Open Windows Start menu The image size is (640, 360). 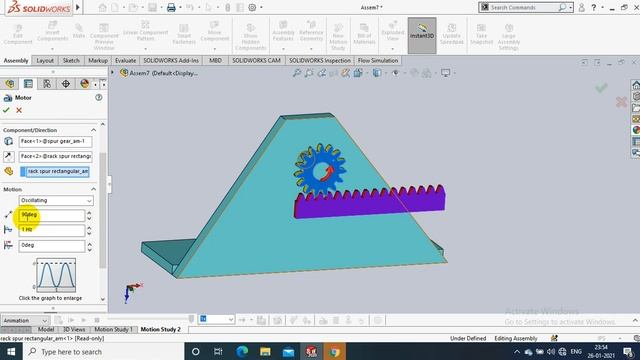point(11,351)
